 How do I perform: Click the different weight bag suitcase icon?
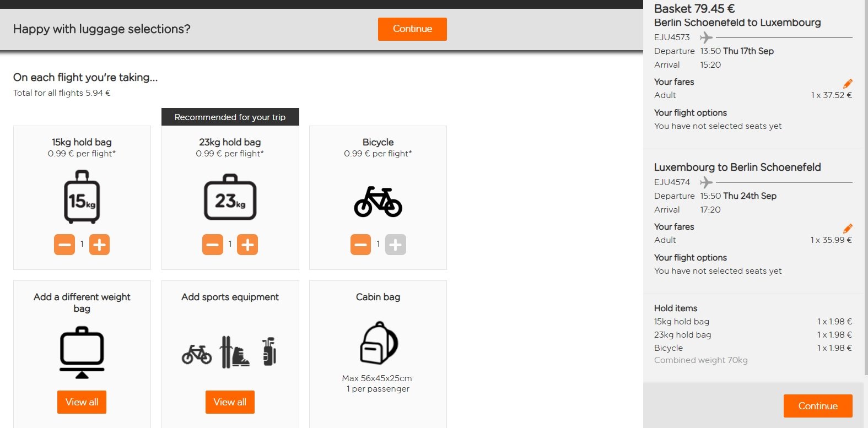point(82,353)
